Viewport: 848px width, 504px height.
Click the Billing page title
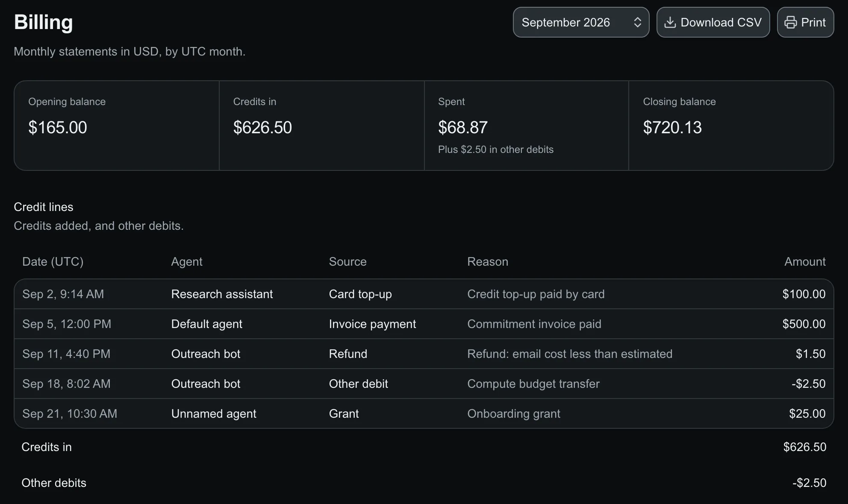[x=44, y=22]
